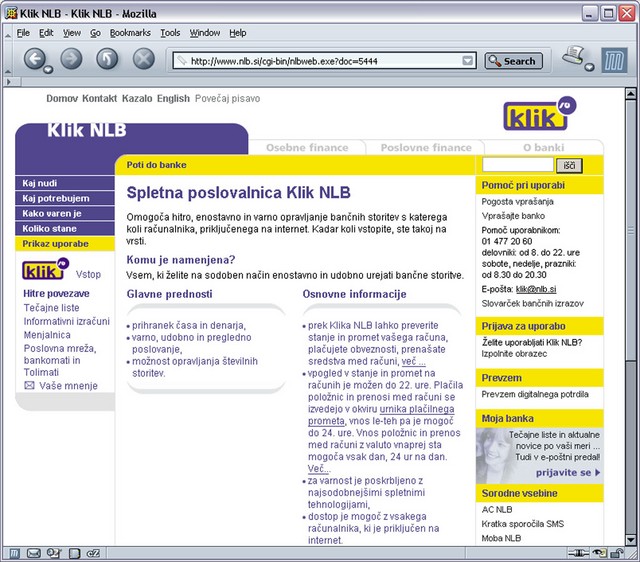
Task: Select Kako varen je in the side menu
Action: coord(65,213)
